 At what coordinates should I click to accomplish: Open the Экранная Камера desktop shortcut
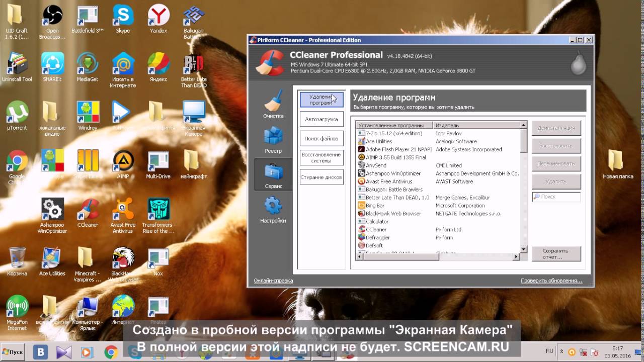[194, 119]
